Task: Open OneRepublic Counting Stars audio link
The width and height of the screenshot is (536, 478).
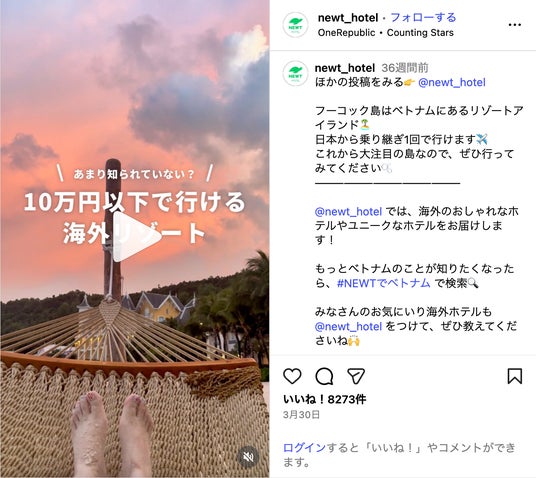Action: point(386,32)
